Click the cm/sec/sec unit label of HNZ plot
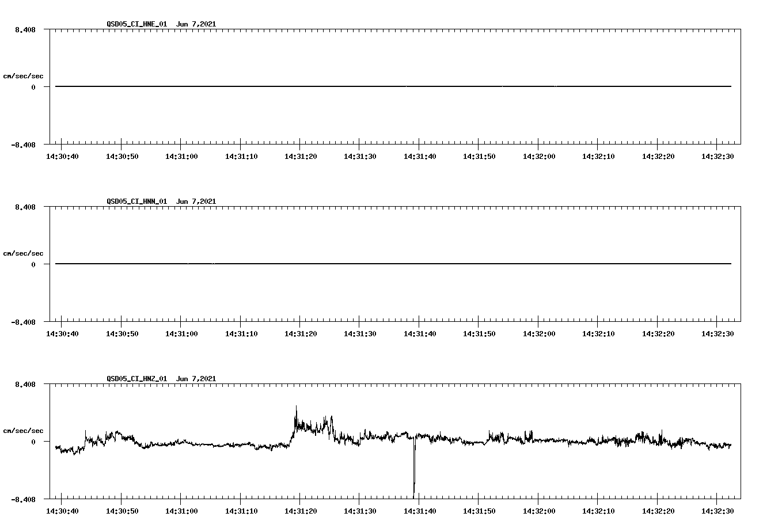This screenshot has width=782, height=532. click(x=24, y=431)
